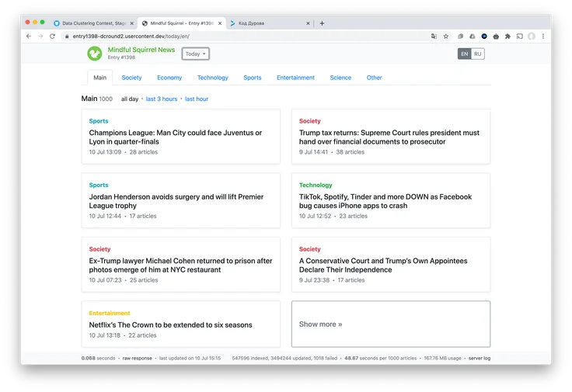
Task: Click the Entertainment label on Netflix card
Action: [110, 314]
